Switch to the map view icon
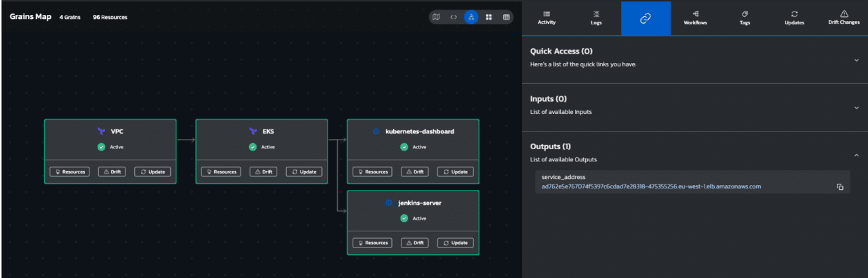Image resolution: width=868 pixels, height=278 pixels. [x=436, y=17]
